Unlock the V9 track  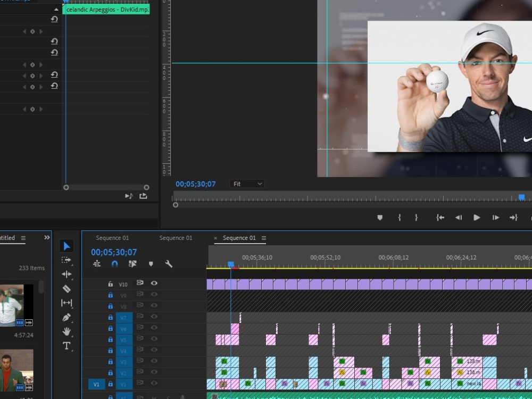pyautogui.click(x=110, y=295)
